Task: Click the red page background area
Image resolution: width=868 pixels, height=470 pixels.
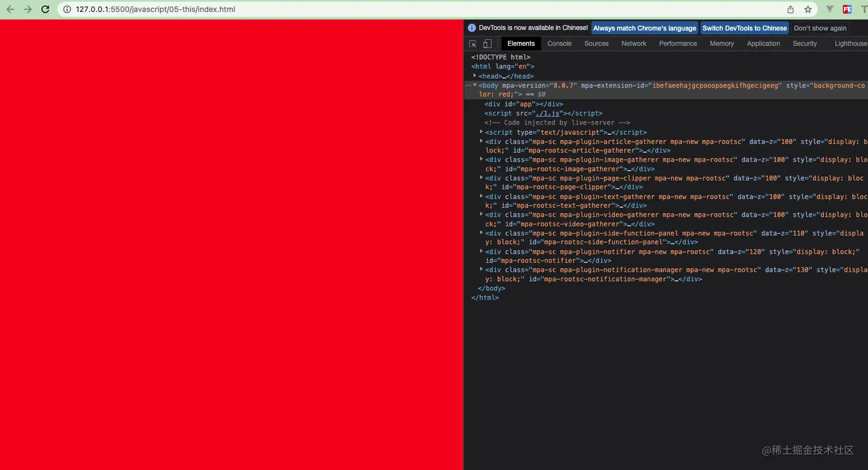Action: click(x=231, y=244)
